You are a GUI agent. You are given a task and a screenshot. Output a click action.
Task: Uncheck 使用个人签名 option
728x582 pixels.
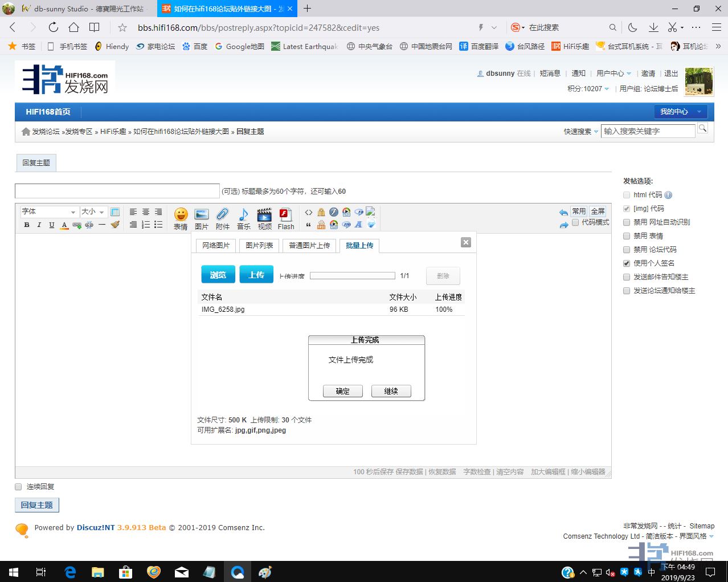(627, 263)
